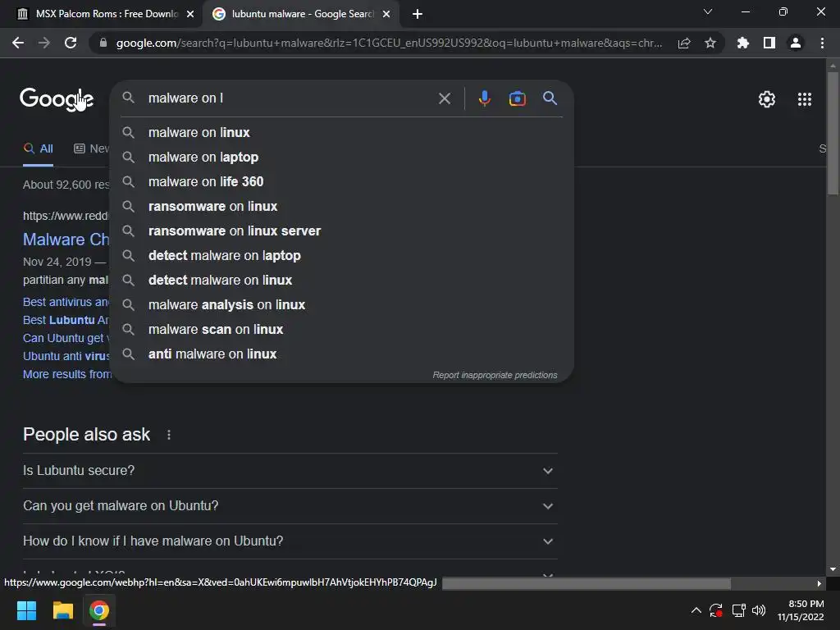Click the vertical page scrollbar thumb

pos(833,134)
